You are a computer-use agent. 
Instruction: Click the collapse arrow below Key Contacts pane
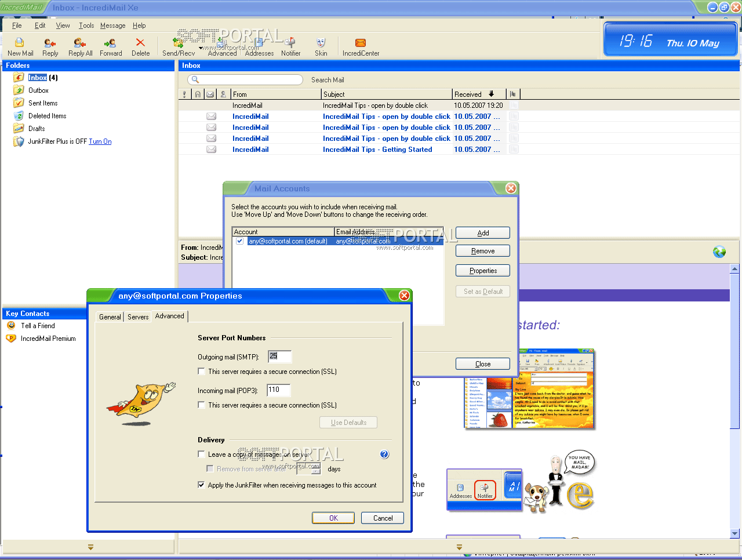point(90,547)
